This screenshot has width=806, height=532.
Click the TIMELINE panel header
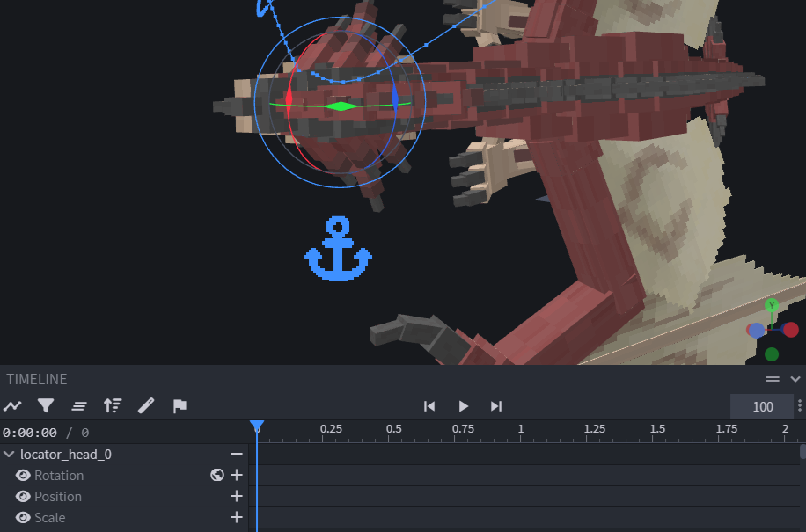(x=36, y=379)
